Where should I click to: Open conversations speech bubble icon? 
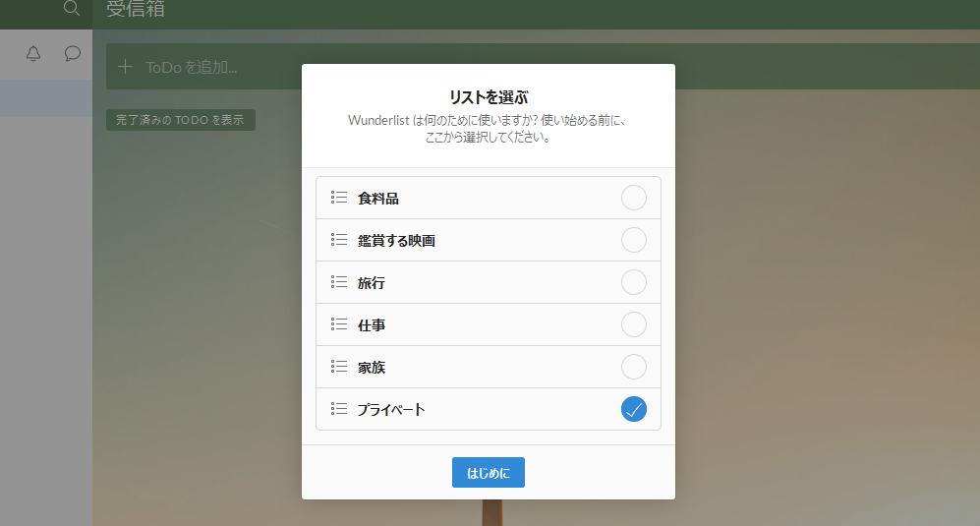click(x=73, y=53)
